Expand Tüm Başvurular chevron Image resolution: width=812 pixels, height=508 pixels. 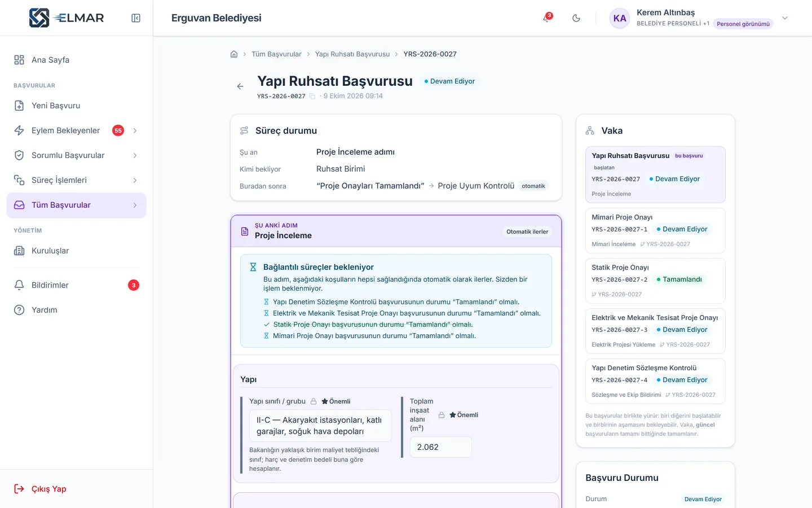135,205
